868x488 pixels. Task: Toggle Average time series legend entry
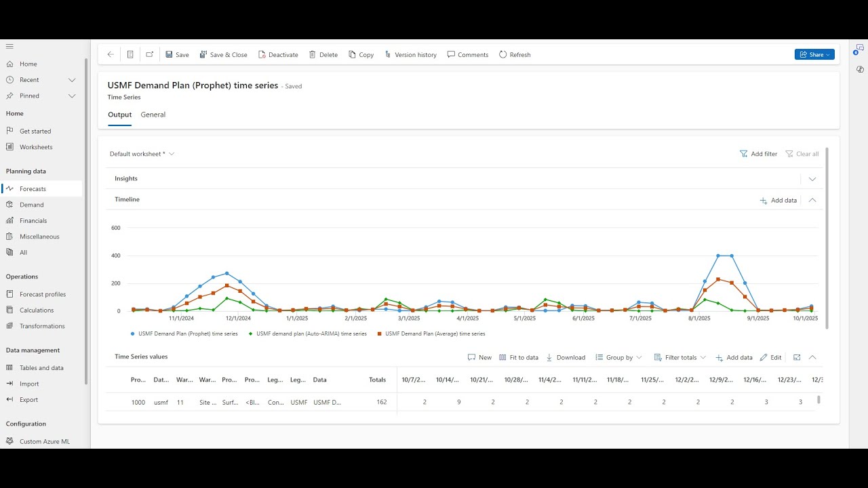(431, 333)
